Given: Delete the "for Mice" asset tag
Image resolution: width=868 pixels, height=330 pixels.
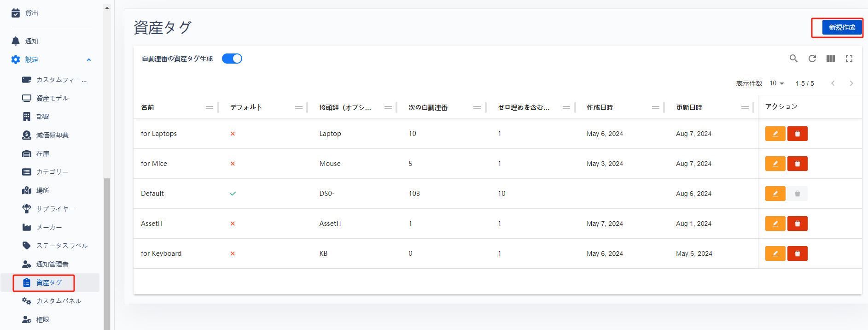Looking at the screenshot, I should tap(797, 164).
